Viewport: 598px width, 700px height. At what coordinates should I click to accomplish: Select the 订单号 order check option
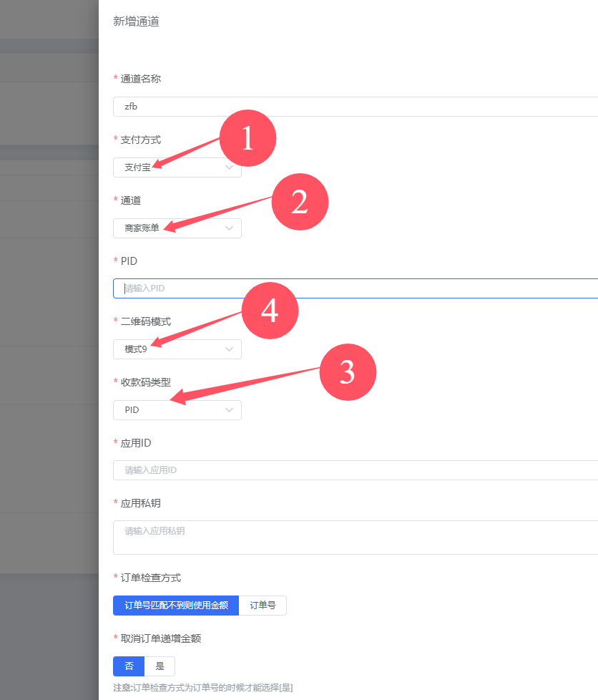[263, 606]
